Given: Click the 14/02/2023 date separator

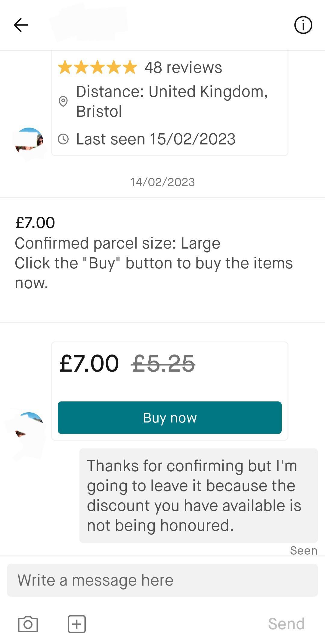Looking at the screenshot, I should tap(162, 182).
